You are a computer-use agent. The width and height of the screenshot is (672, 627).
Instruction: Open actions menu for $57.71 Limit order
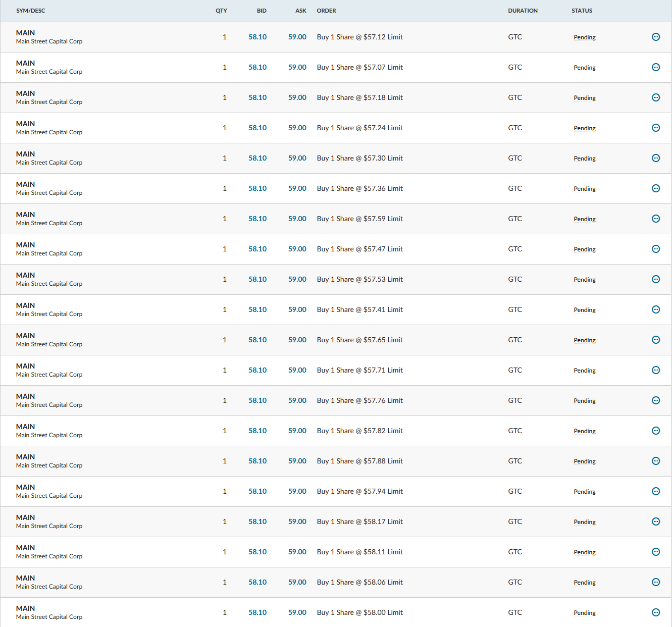[656, 370]
